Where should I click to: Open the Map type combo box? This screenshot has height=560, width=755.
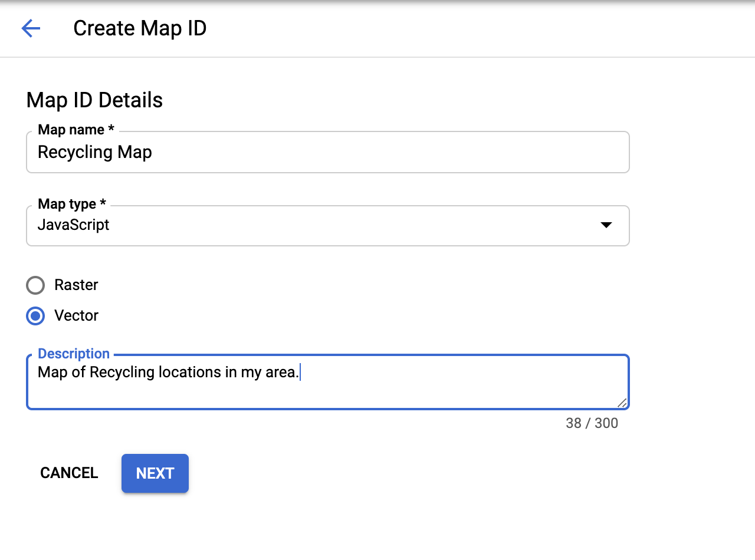tap(327, 226)
